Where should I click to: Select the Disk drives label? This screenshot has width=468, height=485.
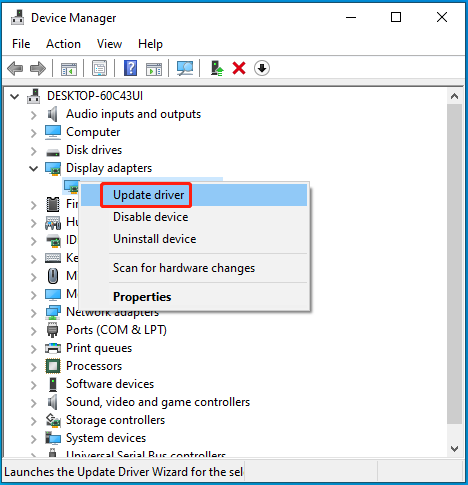coord(94,150)
